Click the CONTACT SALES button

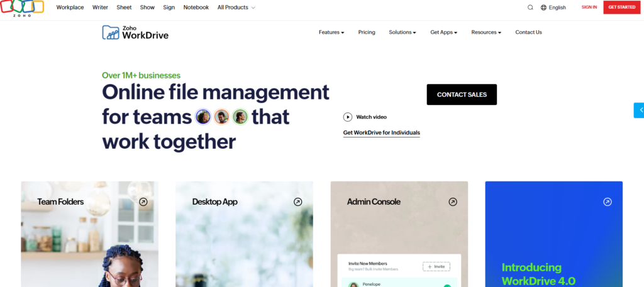point(462,95)
